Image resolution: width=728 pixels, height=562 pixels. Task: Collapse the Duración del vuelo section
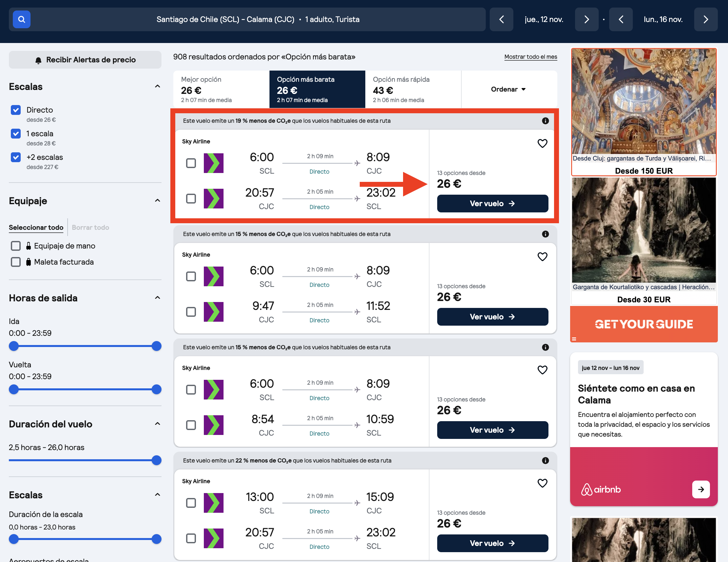pos(158,424)
